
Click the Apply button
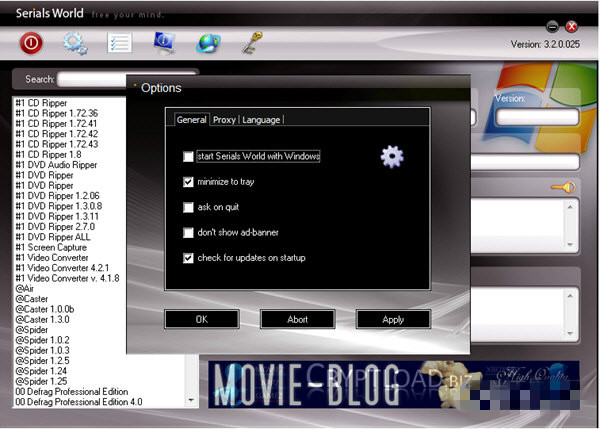click(393, 319)
